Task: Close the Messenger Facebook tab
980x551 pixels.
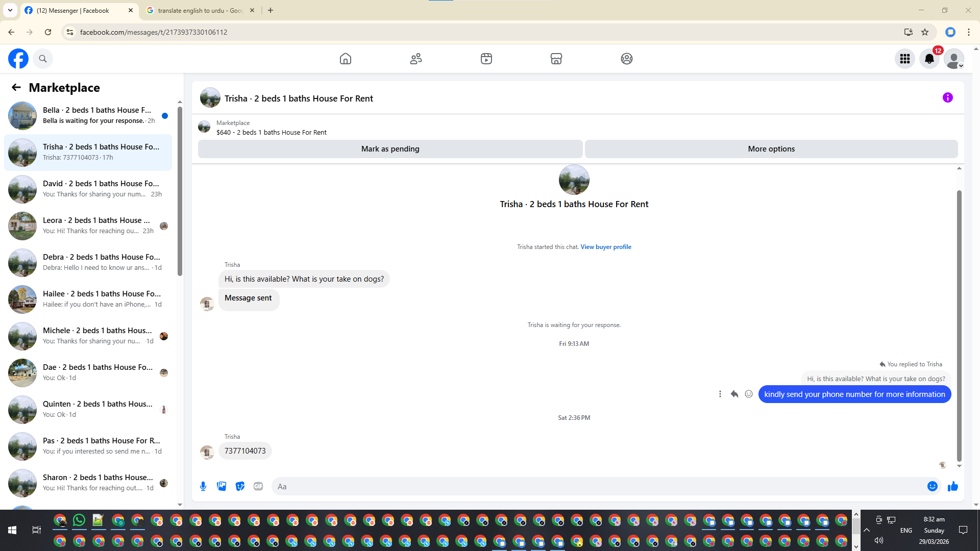Action: coord(131,10)
